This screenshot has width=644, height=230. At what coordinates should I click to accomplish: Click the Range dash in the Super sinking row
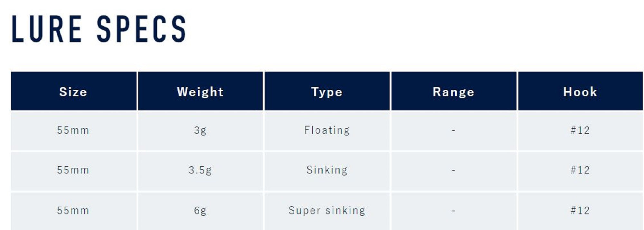pos(453,211)
